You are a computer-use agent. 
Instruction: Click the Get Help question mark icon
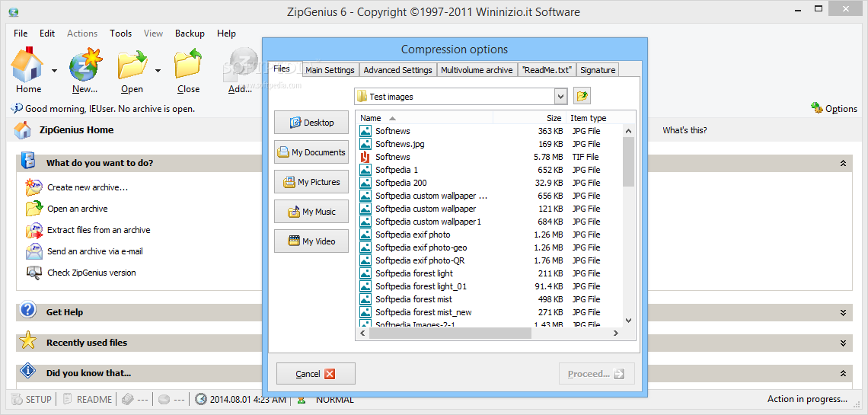point(27,310)
